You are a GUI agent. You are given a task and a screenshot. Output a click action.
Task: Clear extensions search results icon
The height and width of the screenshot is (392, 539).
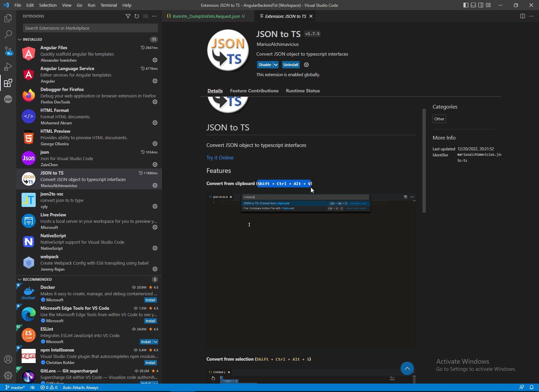coord(146,16)
